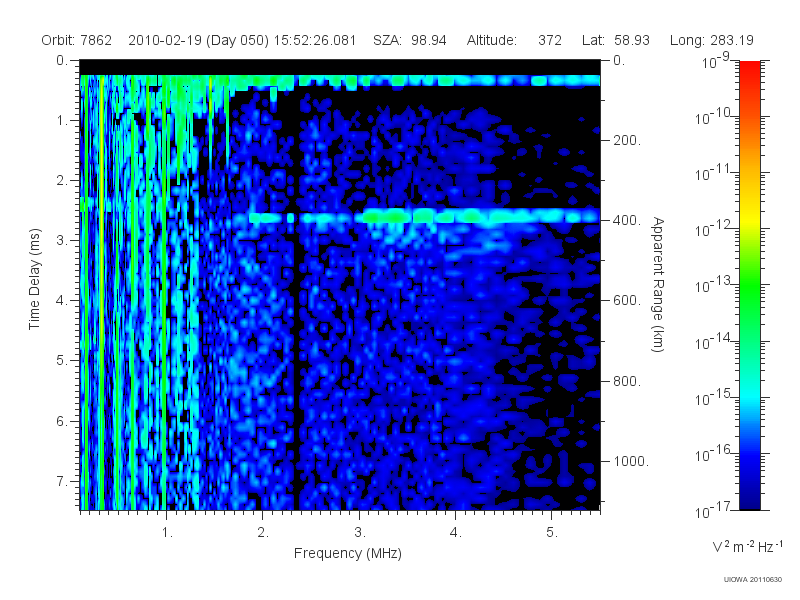Click the 10^-13 color scale label

(713, 284)
